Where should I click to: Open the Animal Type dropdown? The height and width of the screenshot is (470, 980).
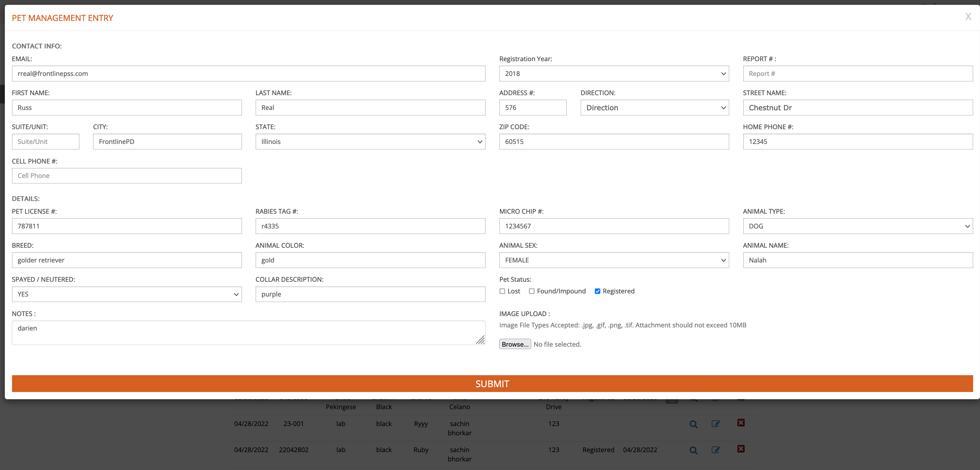[858, 226]
